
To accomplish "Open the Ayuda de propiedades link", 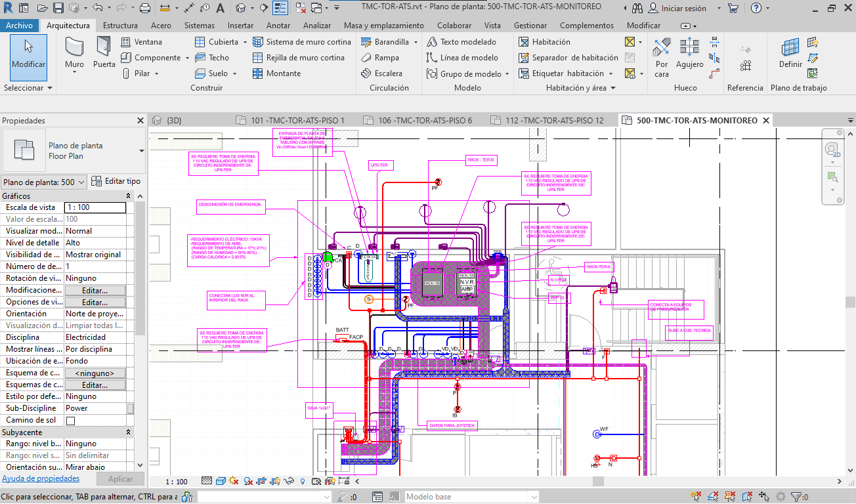I will [x=41, y=479].
